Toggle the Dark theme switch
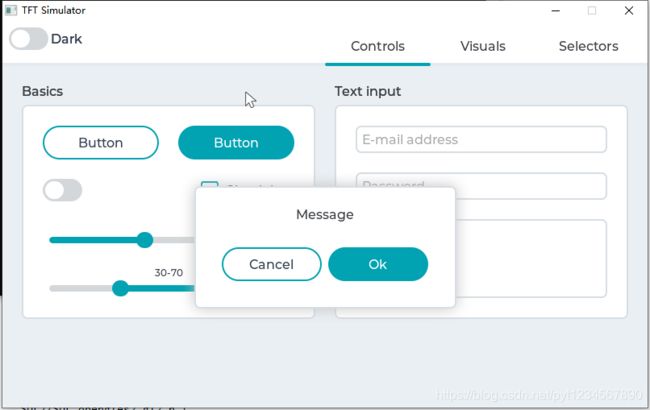650x410 pixels. point(29,39)
